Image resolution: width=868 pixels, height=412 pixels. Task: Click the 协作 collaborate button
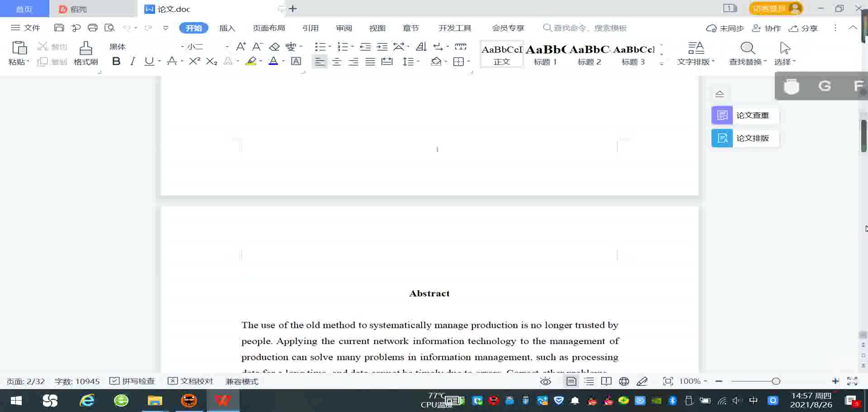point(767,28)
